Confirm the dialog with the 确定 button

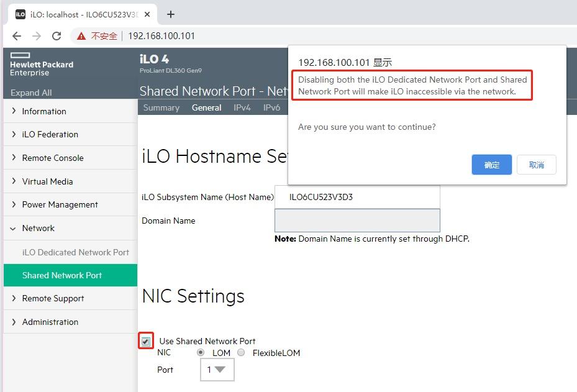pyautogui.click(x=491, y=165)
